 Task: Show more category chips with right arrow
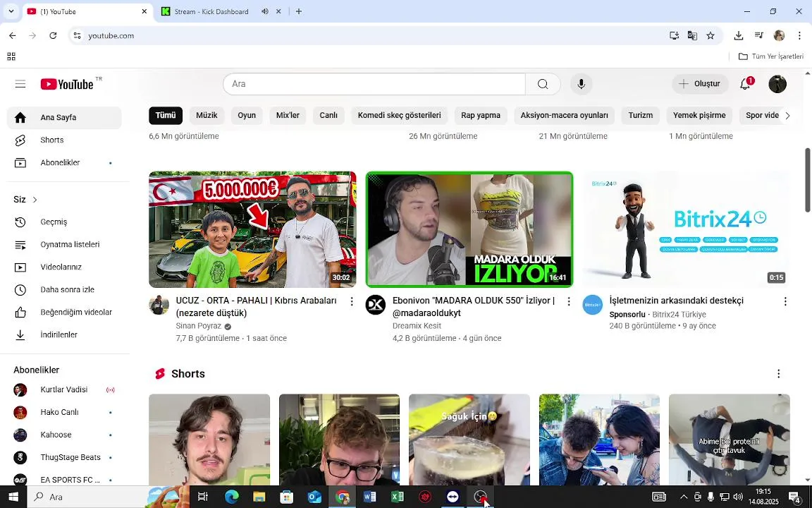click(787, 116)
